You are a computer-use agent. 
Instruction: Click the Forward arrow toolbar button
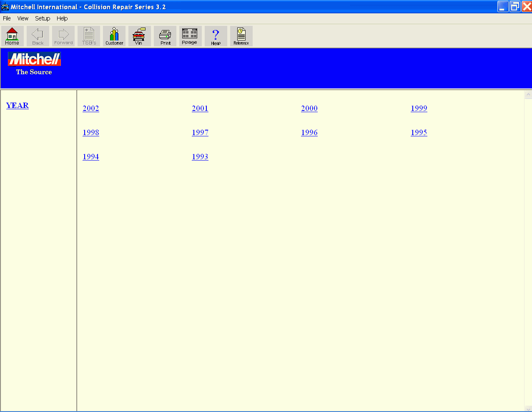[x=63, y=36]
